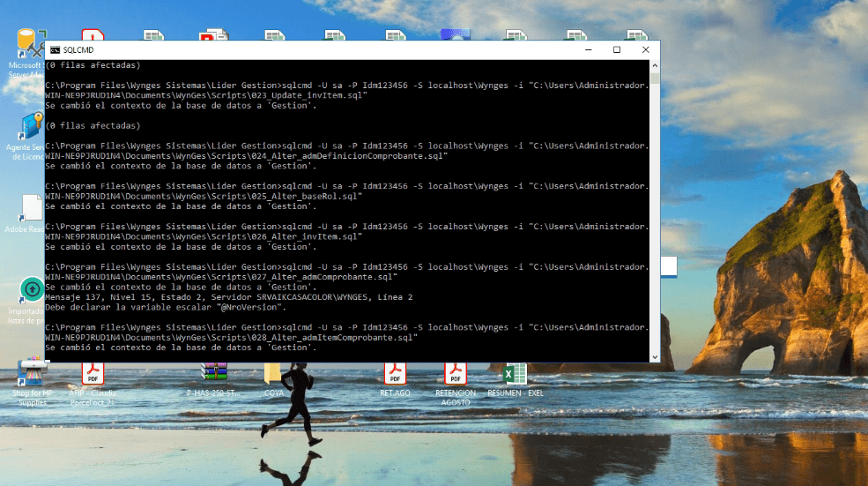Maximize the SQLCMD window
This screenshot has height=486, width=868.
(617, 50)
